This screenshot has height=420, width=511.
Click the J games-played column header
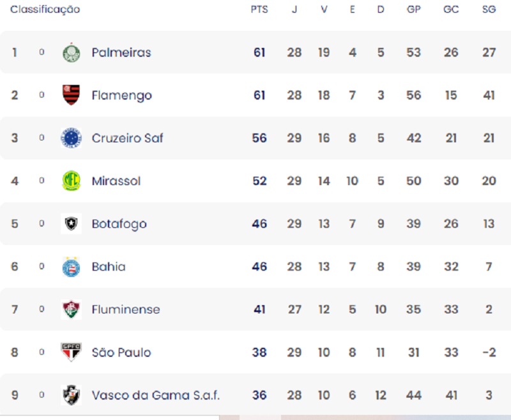coord(294,10)
